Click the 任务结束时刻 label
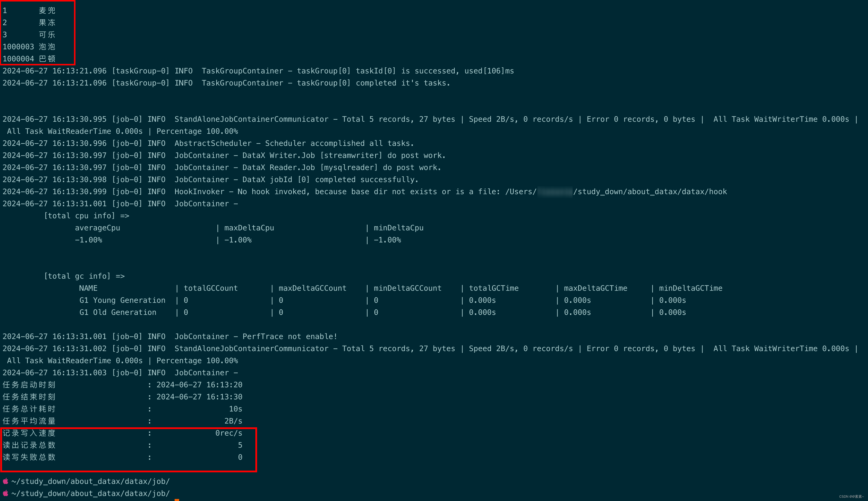The width and height of the screenshot is (868, 501). coord(29,397)
